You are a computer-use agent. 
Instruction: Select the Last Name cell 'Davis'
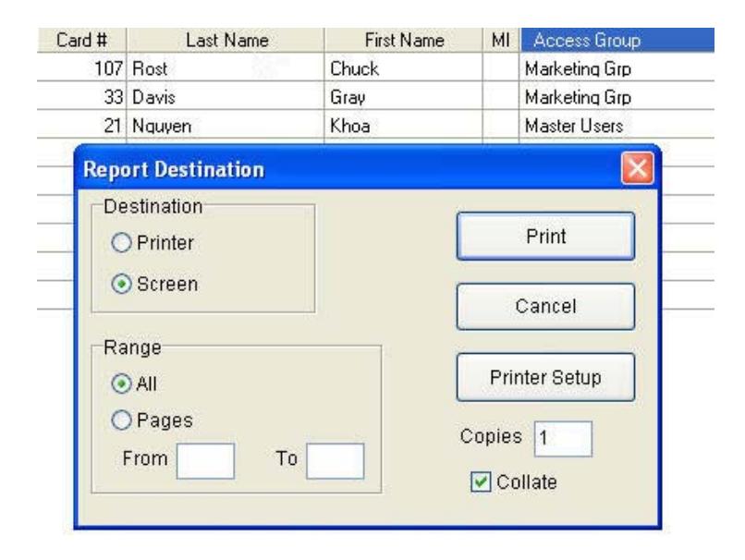(x=226, y=97)
